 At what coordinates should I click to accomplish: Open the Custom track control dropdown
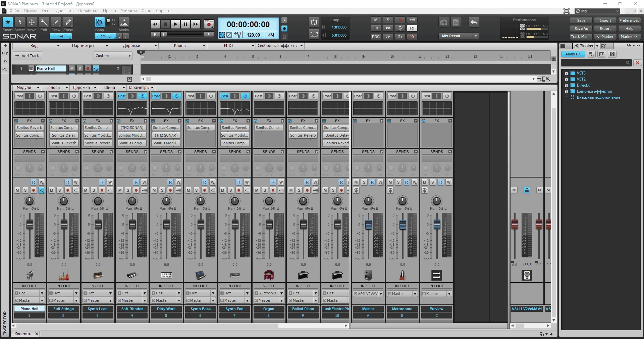129,56
